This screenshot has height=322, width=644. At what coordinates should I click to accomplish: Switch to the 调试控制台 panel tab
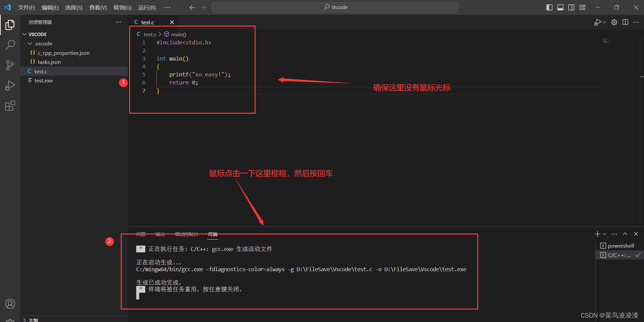[x=186, y=234]
